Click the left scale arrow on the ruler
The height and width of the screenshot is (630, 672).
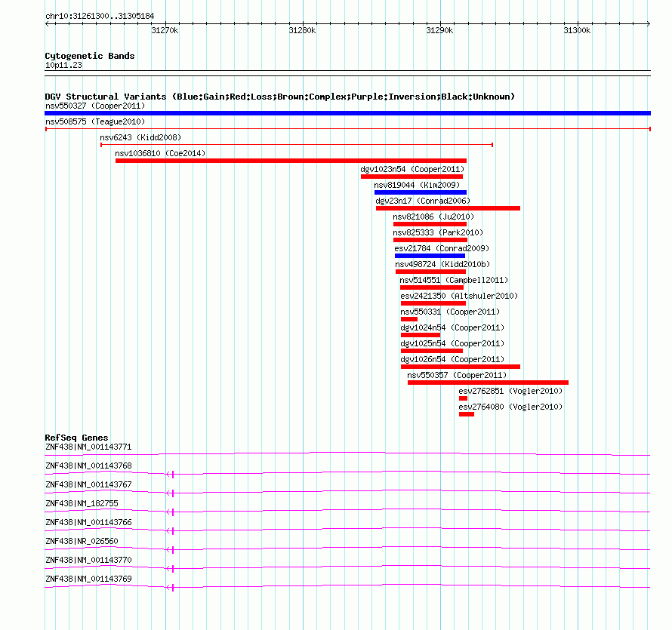pos(47,24)
